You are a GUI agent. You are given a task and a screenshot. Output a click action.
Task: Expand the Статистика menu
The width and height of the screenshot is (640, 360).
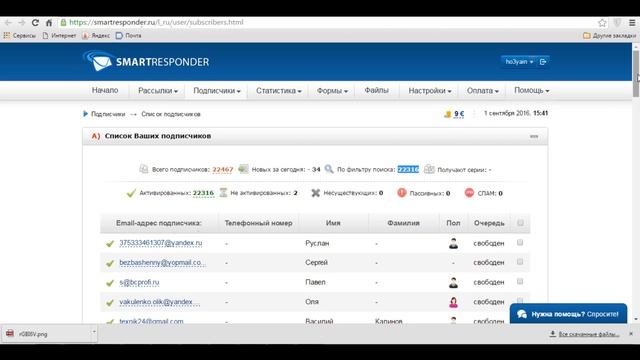click(x=279, y=91)
